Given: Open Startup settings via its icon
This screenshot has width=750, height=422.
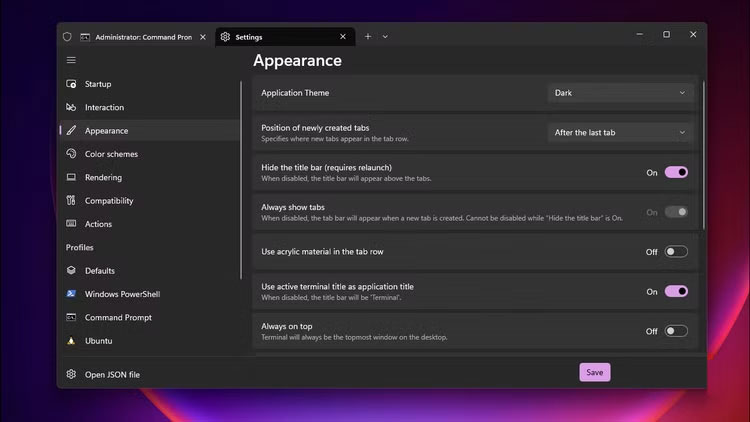Looking at the screenshot, I should [x=71, y=84].
